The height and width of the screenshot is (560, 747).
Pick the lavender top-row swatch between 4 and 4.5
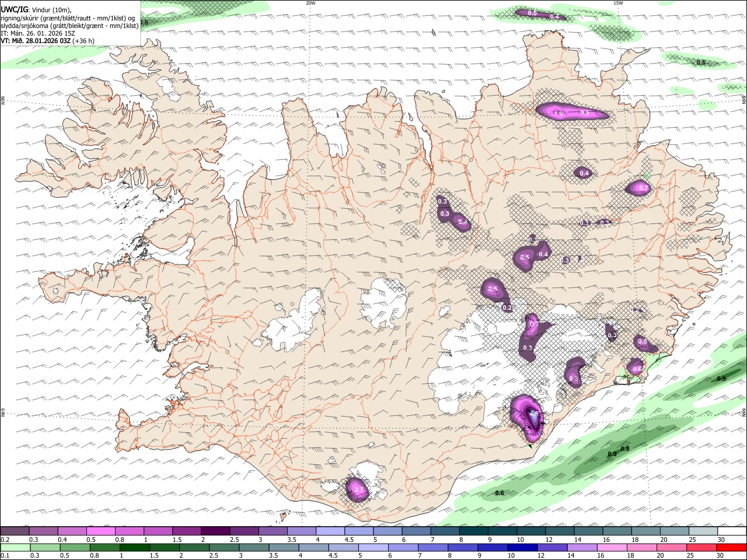330,531
